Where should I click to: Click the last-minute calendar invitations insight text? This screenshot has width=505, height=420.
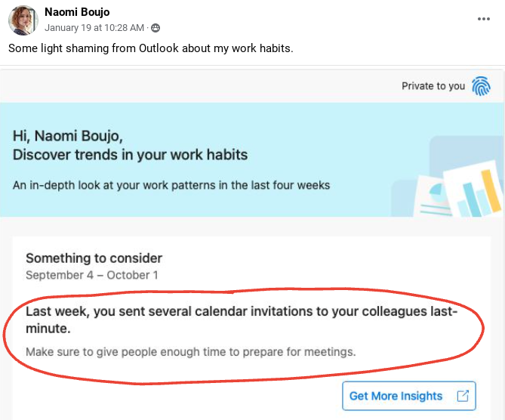pyautogui.click(x=242, y=320)
